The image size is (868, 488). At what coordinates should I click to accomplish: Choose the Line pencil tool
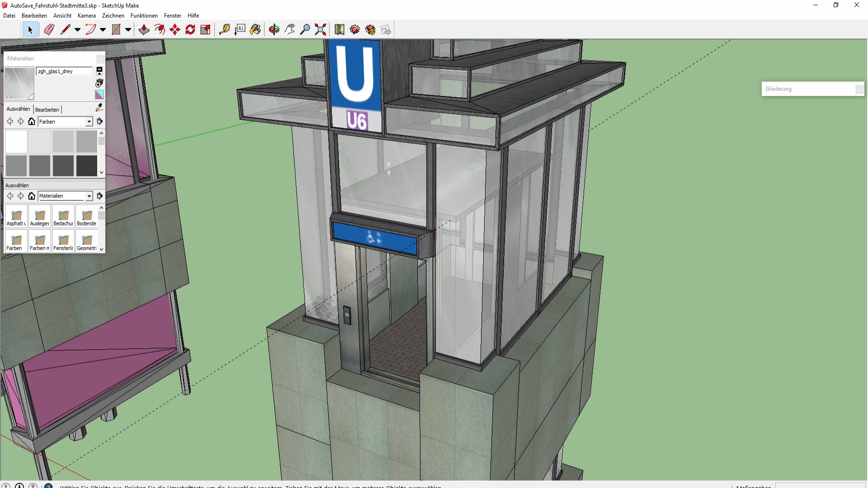(65, 30)
